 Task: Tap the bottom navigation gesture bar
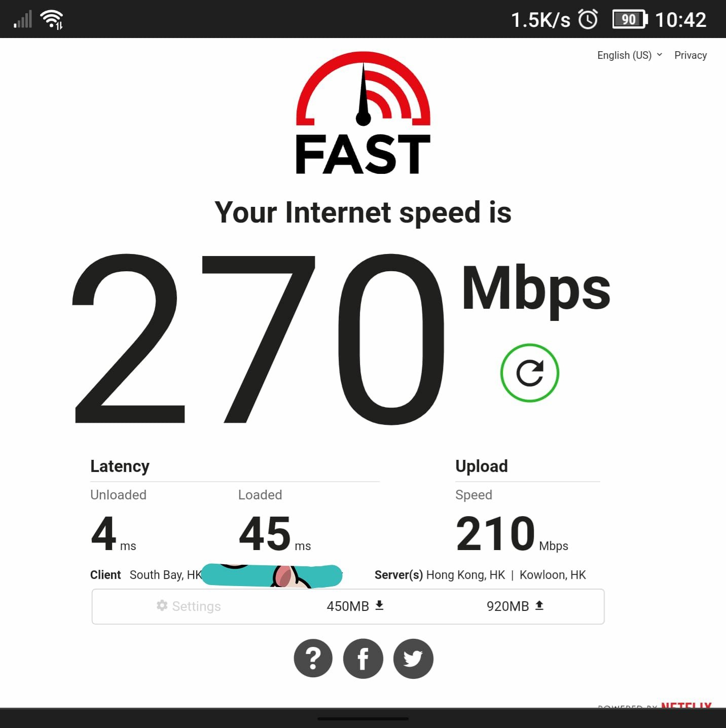pos(363,718)
